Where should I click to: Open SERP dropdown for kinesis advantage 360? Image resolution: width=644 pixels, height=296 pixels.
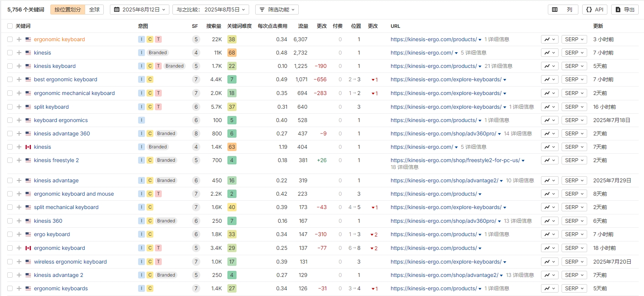(574, 134)
